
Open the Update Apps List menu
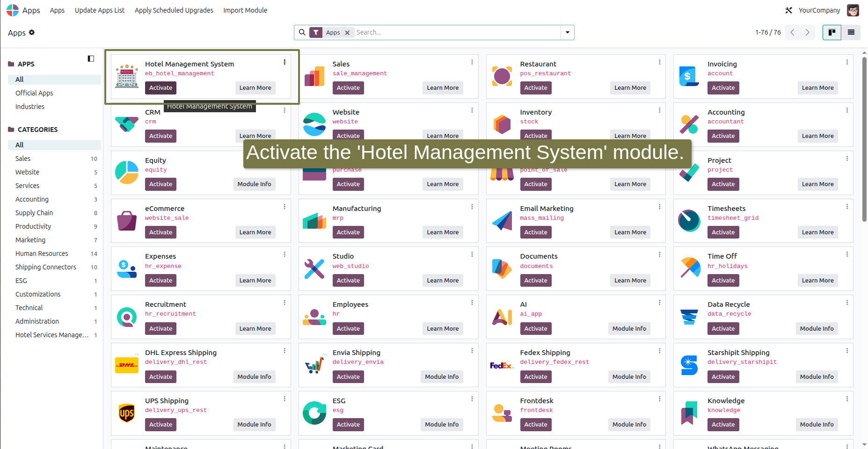pos(100,10)
